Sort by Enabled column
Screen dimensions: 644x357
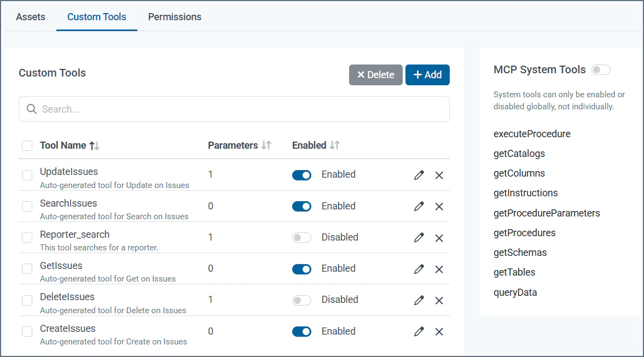(334, 145)
